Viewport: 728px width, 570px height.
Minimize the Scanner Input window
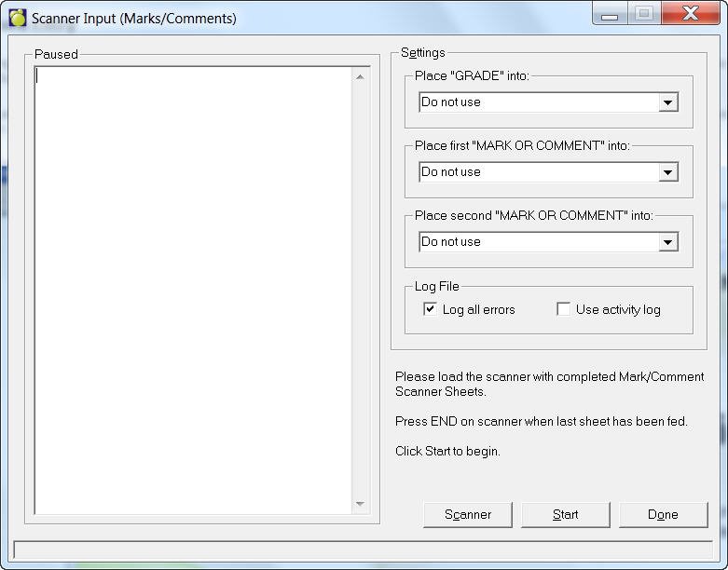(610, 15)
